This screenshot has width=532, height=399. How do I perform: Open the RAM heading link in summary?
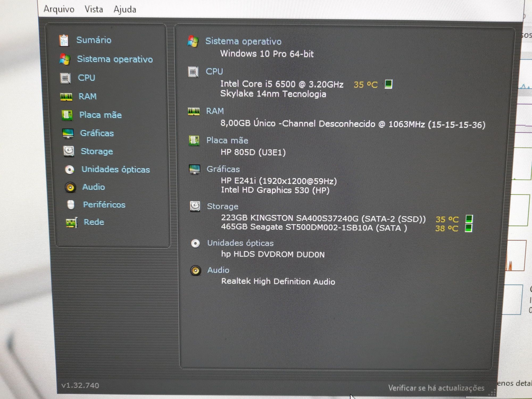point(215,111)
